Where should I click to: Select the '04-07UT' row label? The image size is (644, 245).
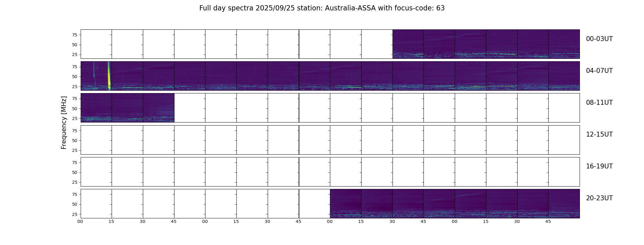point(599,71)
